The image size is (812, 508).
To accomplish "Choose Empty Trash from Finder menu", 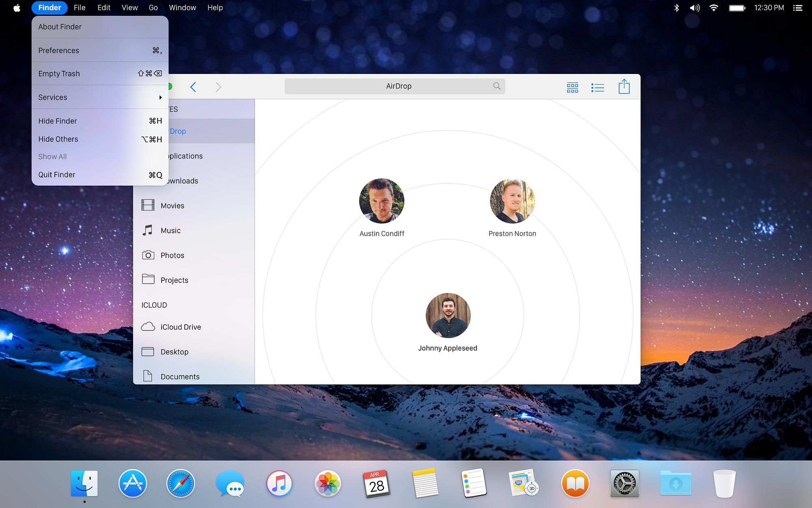I will tap(59, 74).
